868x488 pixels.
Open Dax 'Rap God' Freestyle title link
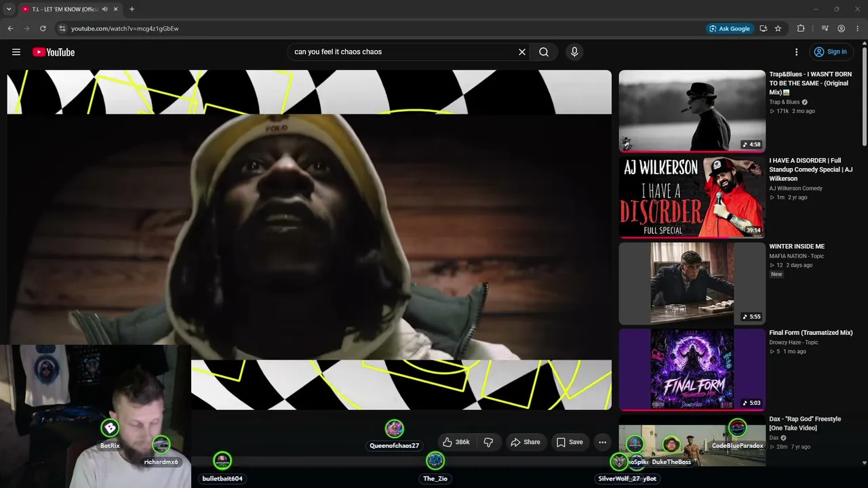click(805, 424)
